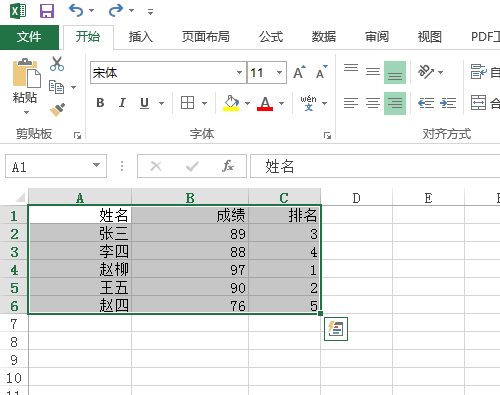
Task: Open the Quick Analysis button below table
Action: click(x=336, y=329)
